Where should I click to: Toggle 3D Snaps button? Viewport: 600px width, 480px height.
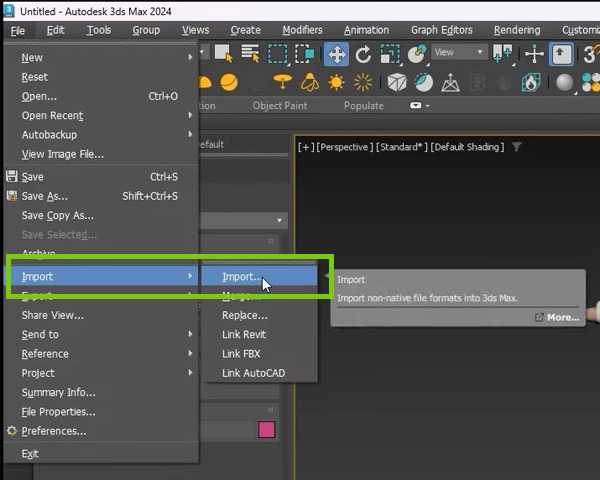click(x=590, y=54)
